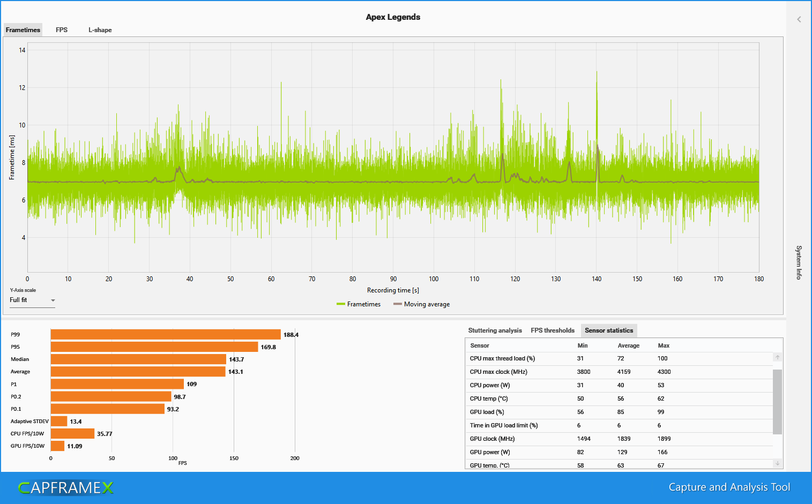This screenshot has height=504, width=812.
Task: Click the Recording time [s] axis label
Action: click(393, 290)
